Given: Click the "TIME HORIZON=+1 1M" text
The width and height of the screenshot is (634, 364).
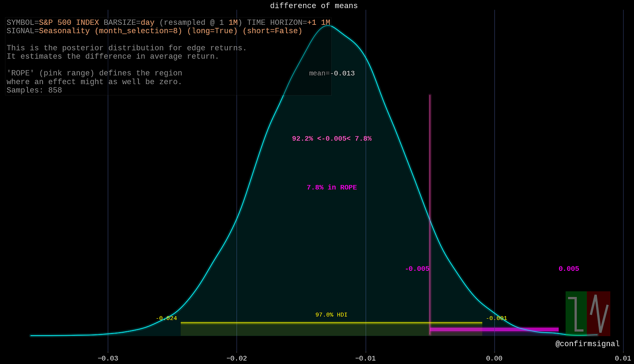Looking at the screenshot, I should tap(289, 23).
